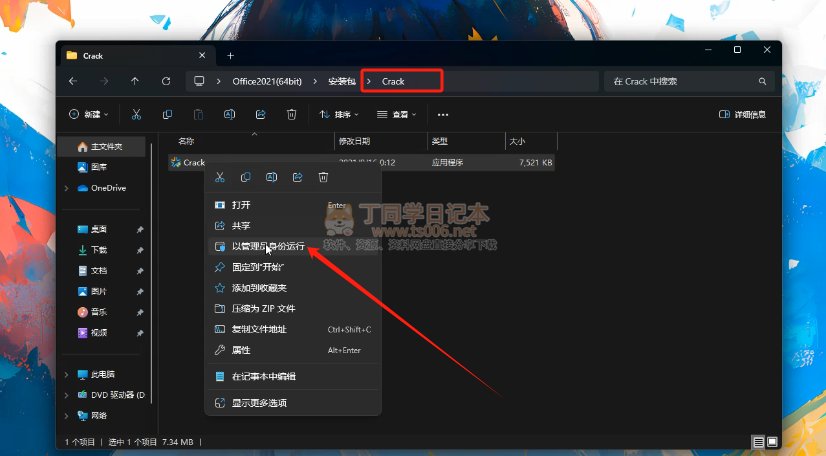Click the Cut toolbar icon
Screen dimensions: 826x456
136,114
